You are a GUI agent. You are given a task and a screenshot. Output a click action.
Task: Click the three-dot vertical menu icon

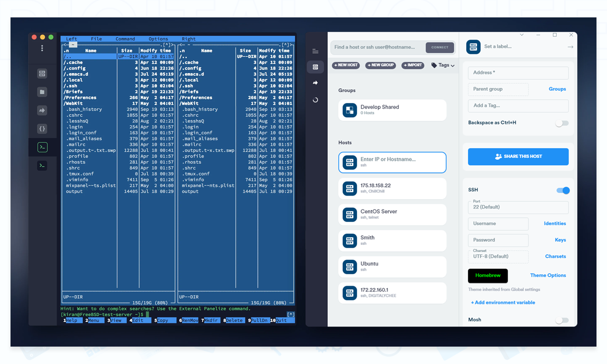pos(42,48)
